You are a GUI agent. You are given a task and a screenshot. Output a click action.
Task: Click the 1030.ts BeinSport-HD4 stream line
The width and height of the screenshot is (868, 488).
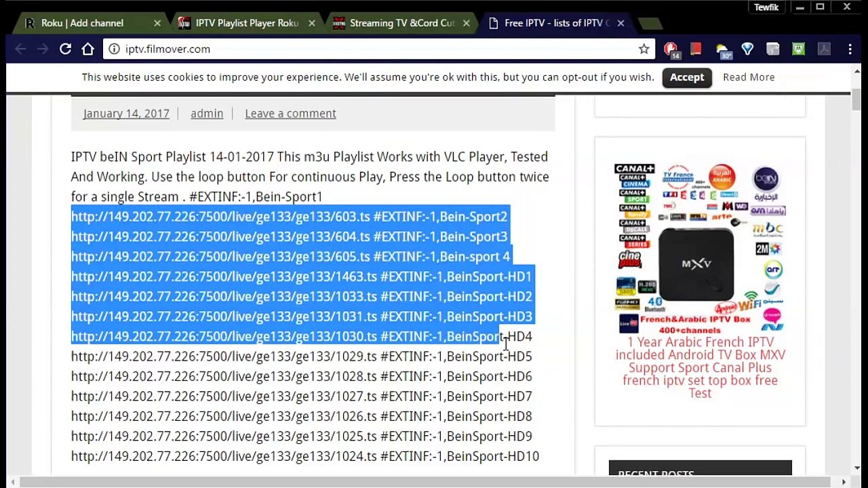pos(301,336)
